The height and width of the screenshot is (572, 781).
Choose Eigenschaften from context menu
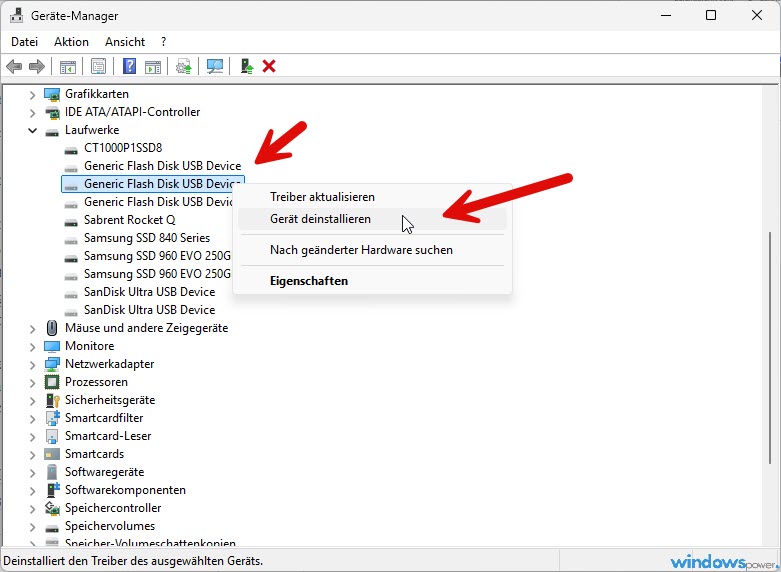(x=372, y=281)
